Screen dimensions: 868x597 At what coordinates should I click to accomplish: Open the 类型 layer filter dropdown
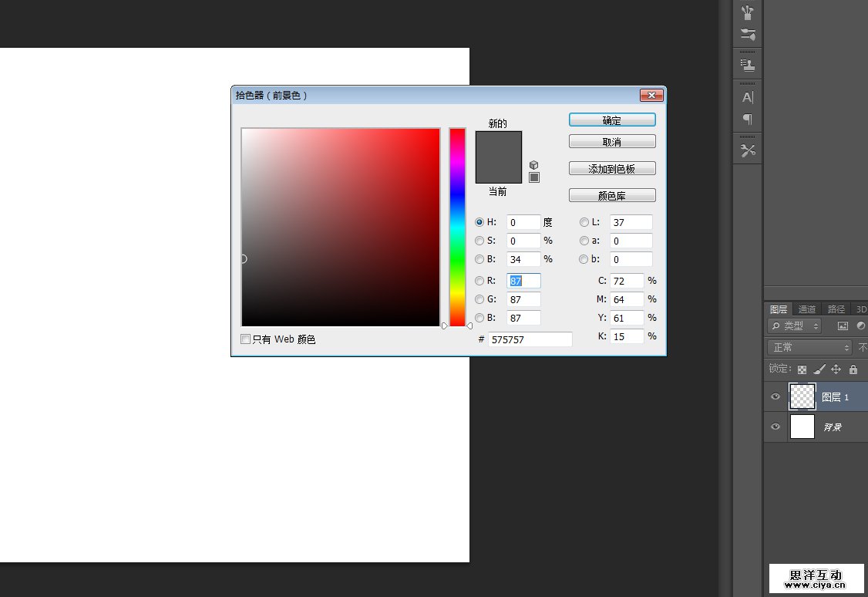794,326
